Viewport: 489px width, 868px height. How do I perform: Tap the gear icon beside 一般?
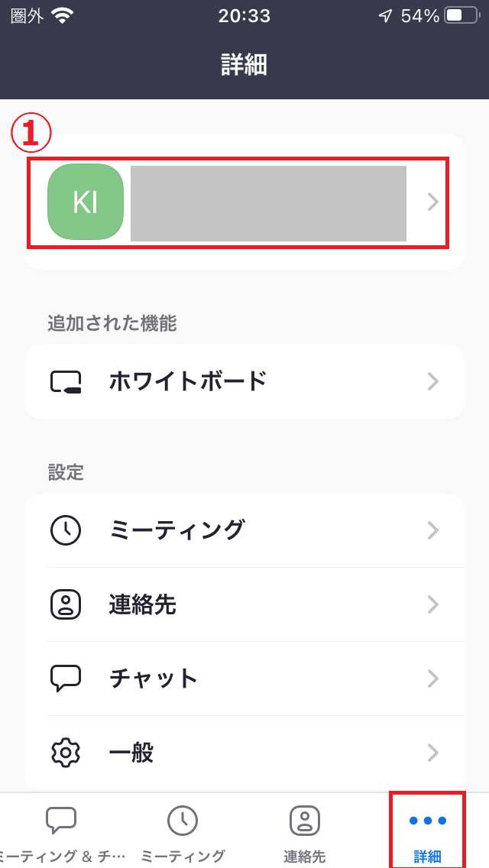click(x=66, y=753)
